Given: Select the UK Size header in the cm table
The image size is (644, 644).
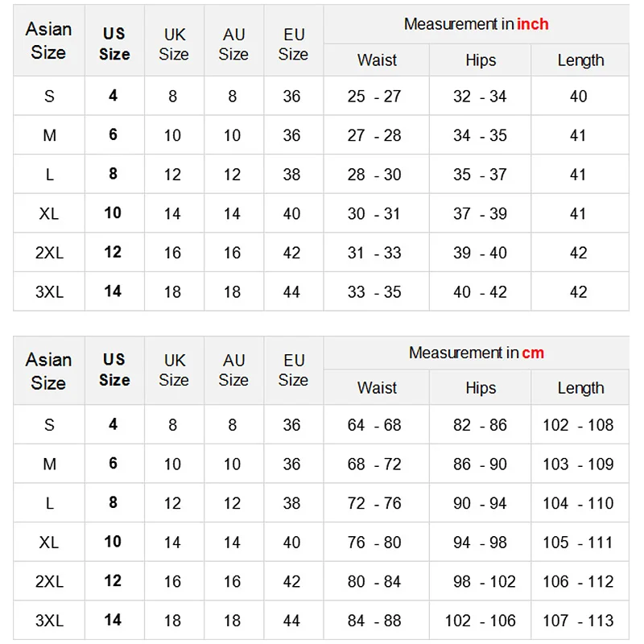Looking at the screenshot, I should [x=174, y=369].
